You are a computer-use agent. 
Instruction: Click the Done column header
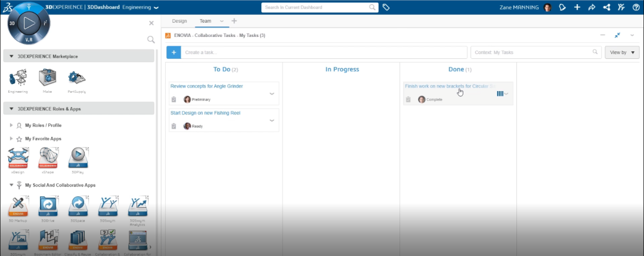pos(460,69)
